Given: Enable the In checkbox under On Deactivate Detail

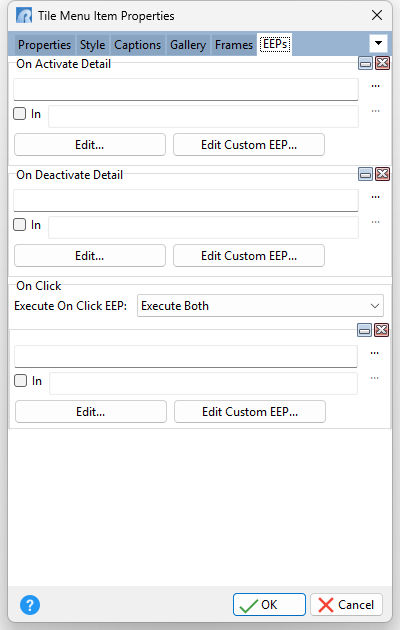Looking at the screenshot, I should click(x=20, y=225).
